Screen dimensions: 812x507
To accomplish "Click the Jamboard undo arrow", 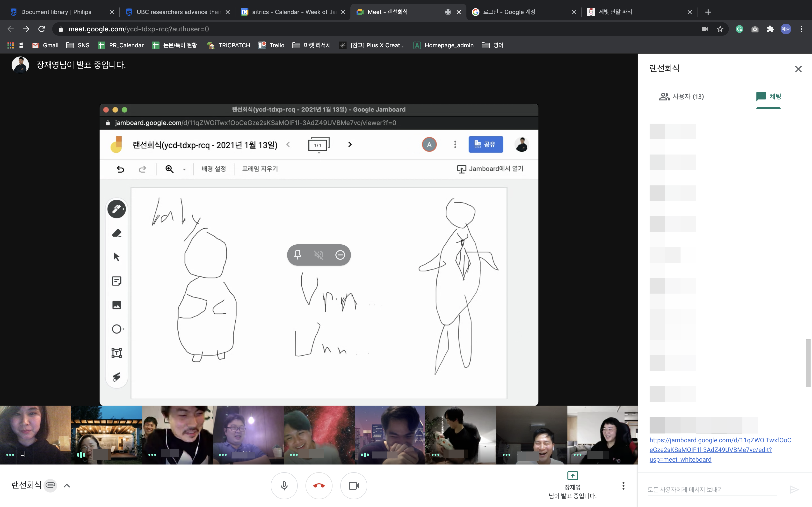I will (120, 169).
